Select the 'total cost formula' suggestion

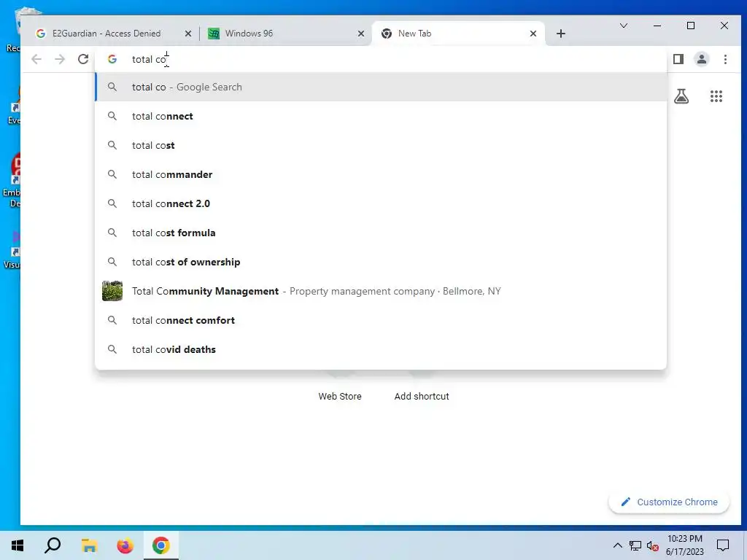[381, 233]
